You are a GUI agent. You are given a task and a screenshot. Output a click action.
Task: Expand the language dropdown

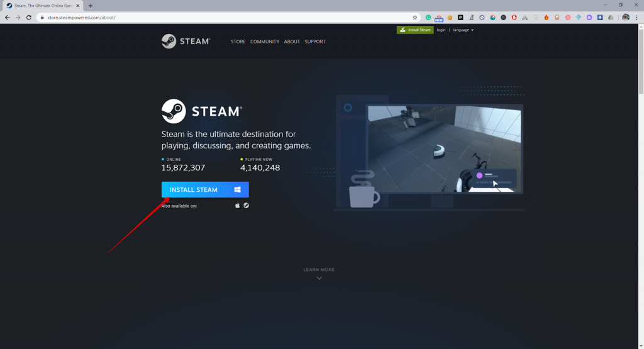tap(464, 30)
